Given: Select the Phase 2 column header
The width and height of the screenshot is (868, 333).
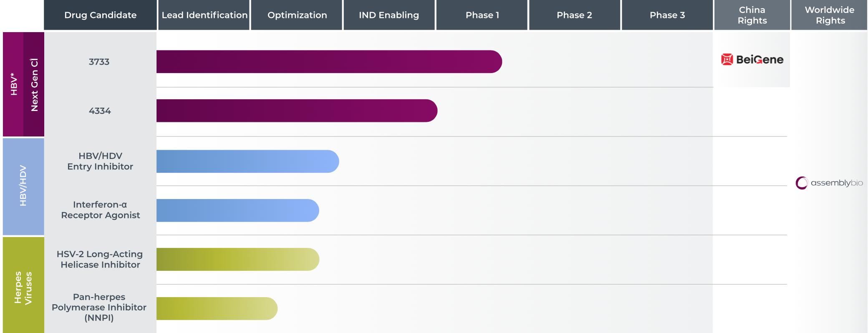Looking at the screenshot, I should click(x=574, y=15).
